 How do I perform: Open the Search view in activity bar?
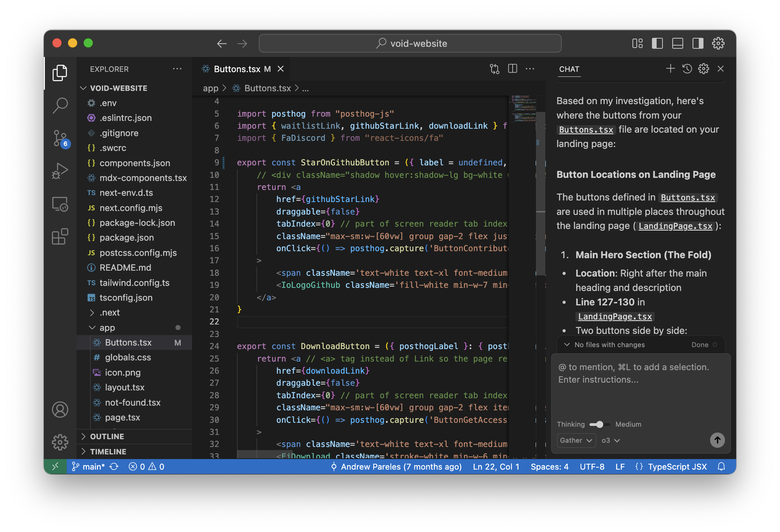pyautogui.click(x=60, y=105)
